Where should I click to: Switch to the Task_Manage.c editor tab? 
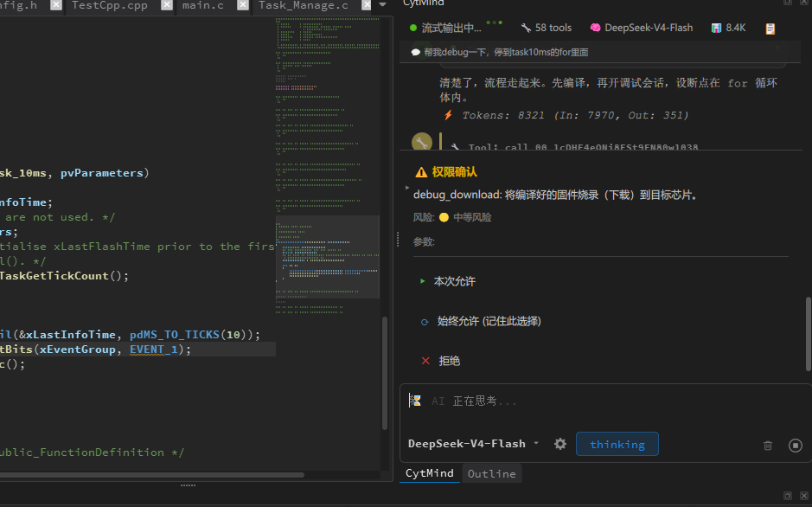point(304,5)
